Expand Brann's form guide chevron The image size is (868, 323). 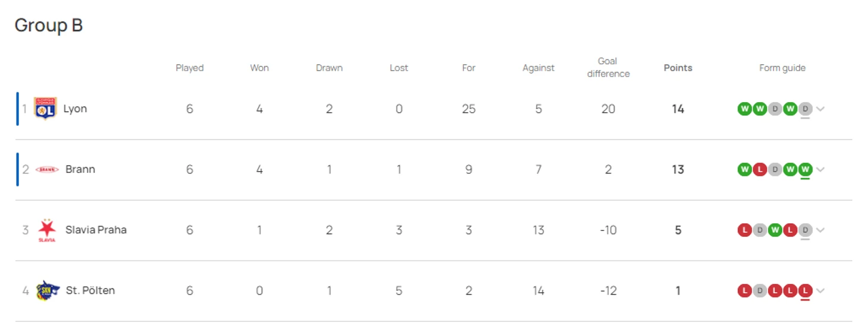(820, 169)
